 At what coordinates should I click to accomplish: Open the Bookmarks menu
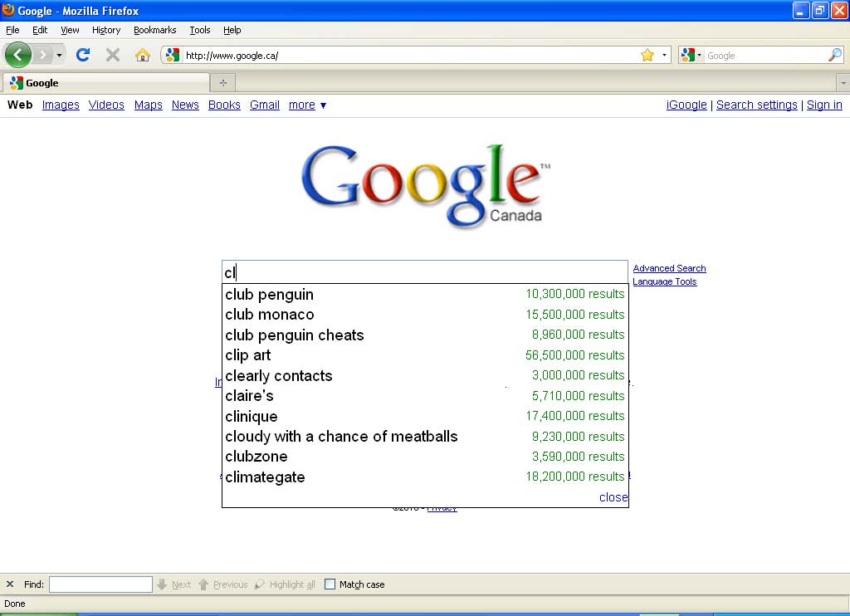154,30
